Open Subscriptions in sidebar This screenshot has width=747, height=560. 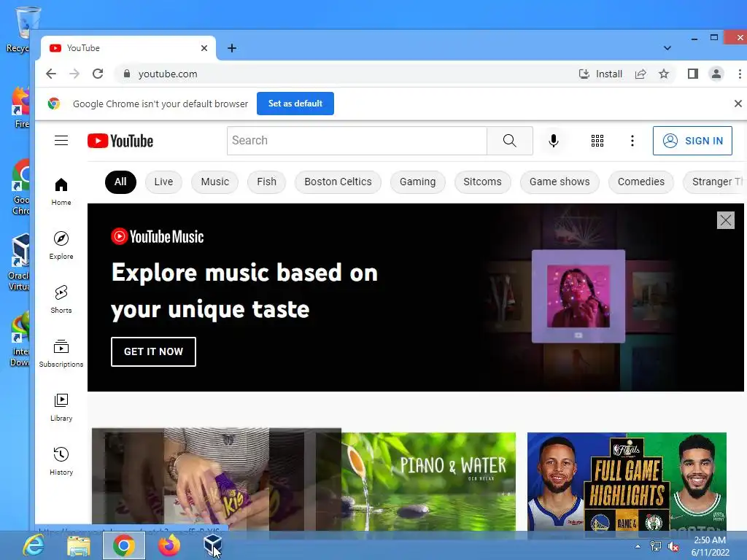[61, 353]
